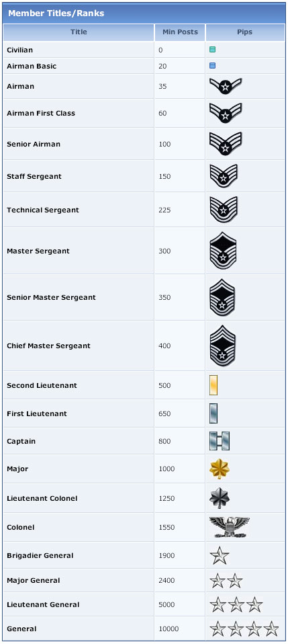
Task: Select the Master Sergeant rank insignia
Action: [223, 251]
